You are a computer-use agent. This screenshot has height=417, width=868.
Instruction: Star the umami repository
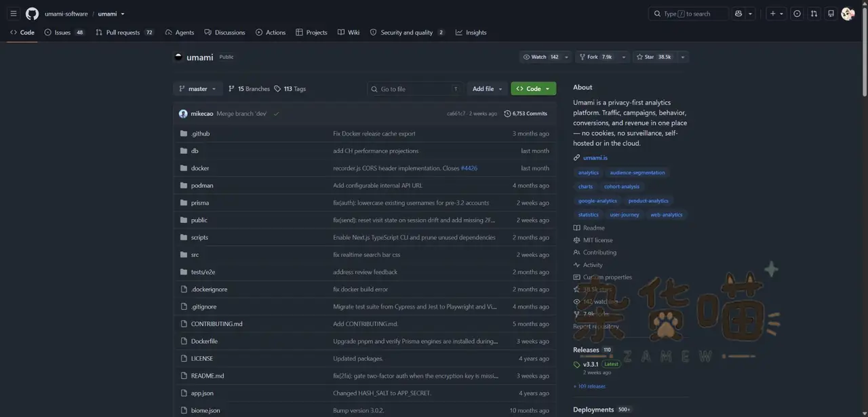pos(654,57)
